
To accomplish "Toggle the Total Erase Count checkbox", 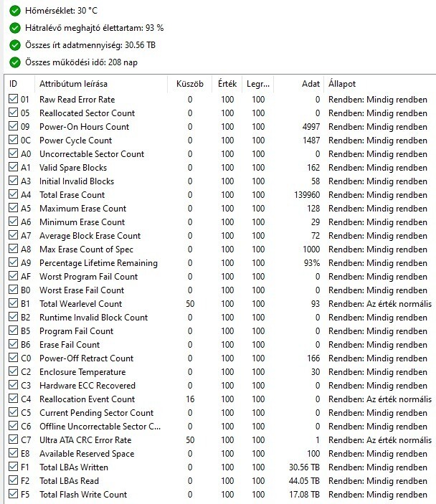I will [13, 194].
